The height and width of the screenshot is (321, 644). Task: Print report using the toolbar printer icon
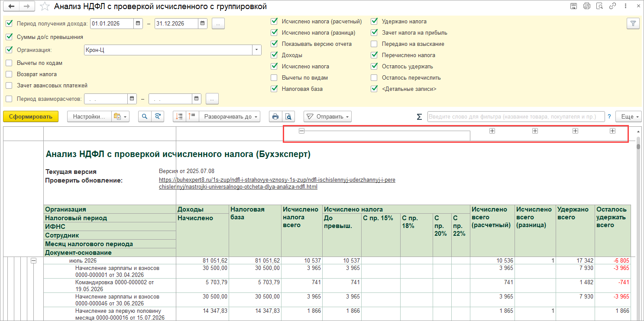pos(275,116)
